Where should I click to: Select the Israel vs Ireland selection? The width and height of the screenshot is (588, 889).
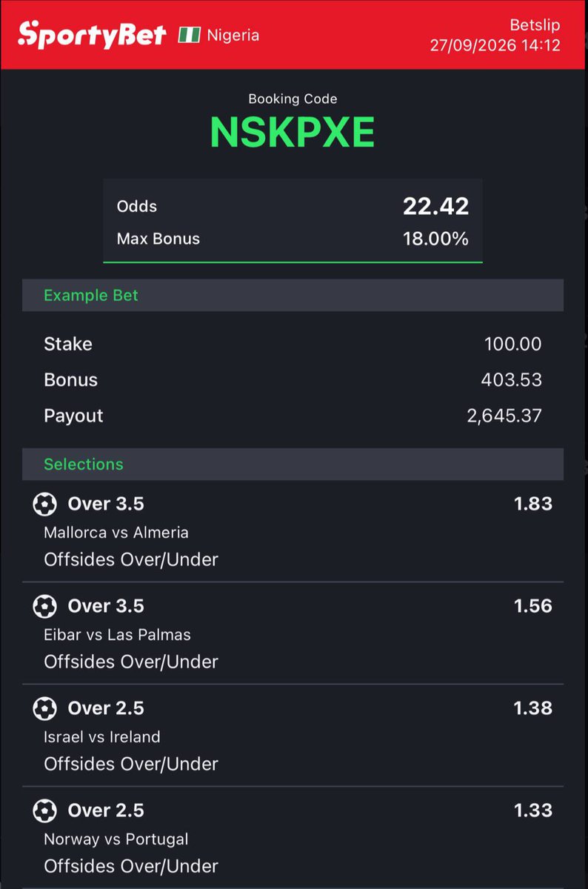click(293, 735)
